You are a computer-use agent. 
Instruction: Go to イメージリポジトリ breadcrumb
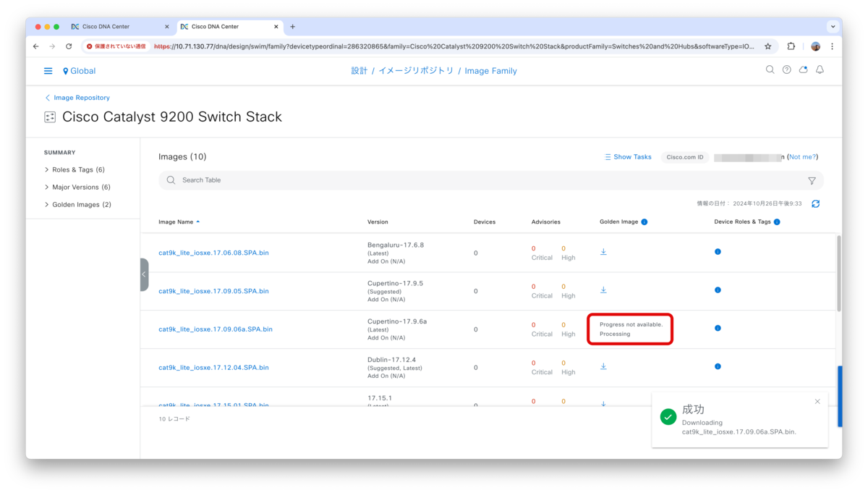[x=416, y=71]
